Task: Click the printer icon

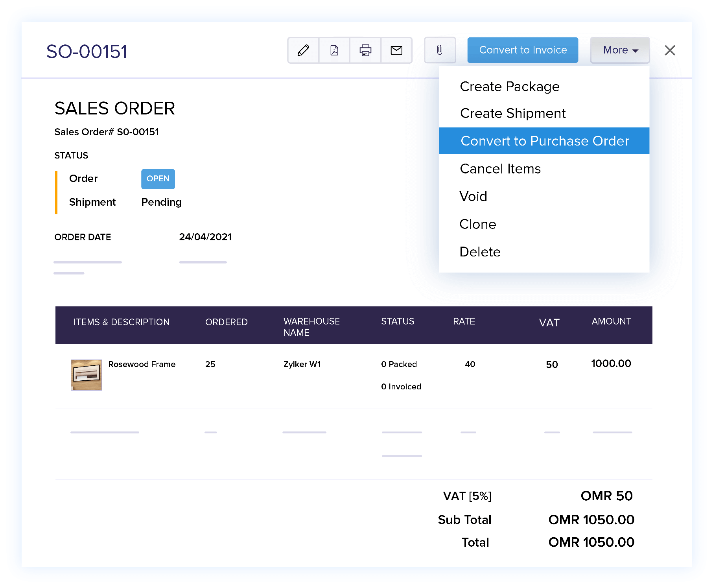Action: point(365,50)
